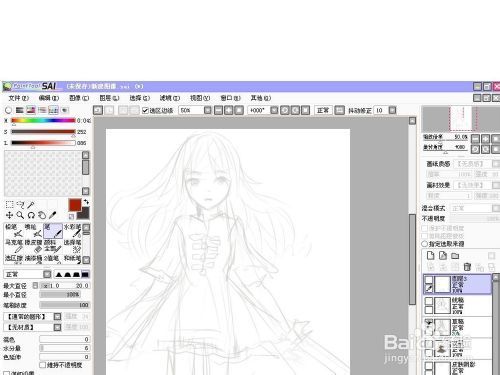Open the brush blending mode 正常 dropdown
The image size is (500, 375).
click(x=47, y=274)
